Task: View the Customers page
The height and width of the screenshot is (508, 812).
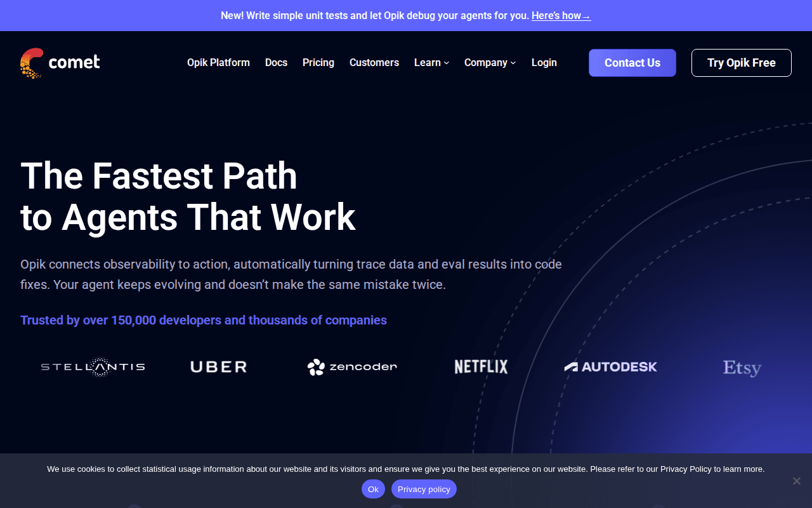Action: (374, 63)
